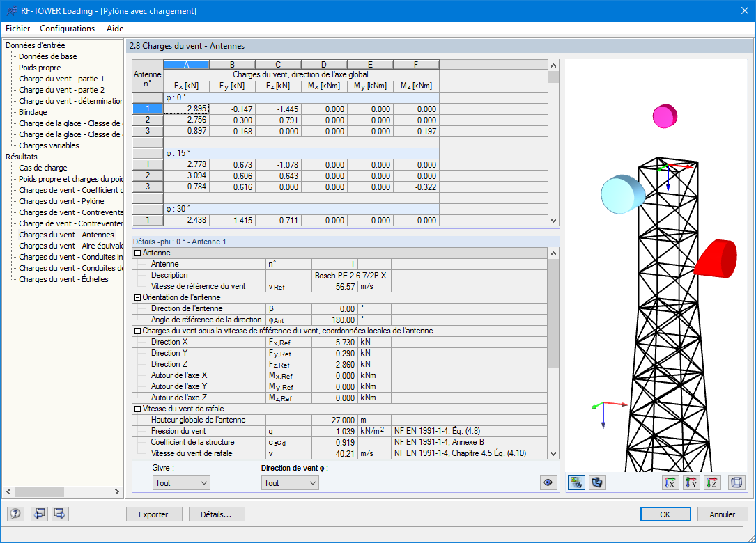The width and height of the screenshot is (756, 543).
Task: Click the Annuler button
Action: [723, 514]
